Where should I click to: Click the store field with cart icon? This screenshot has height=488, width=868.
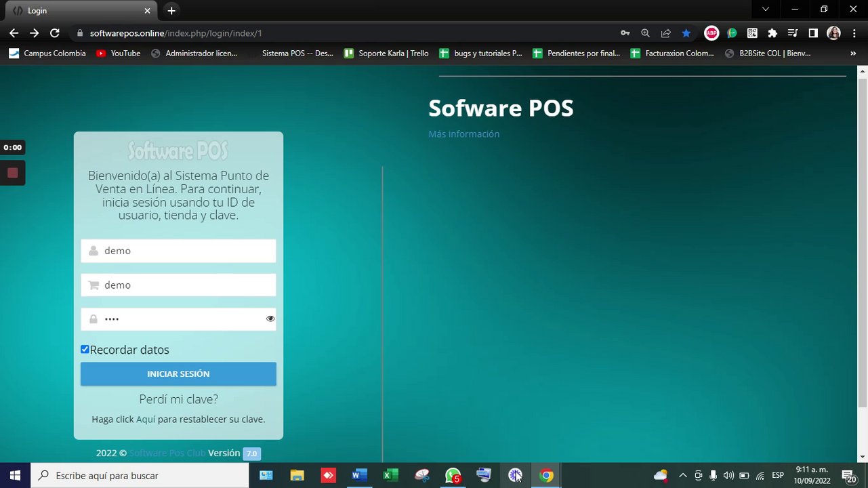tap(178, 285)
